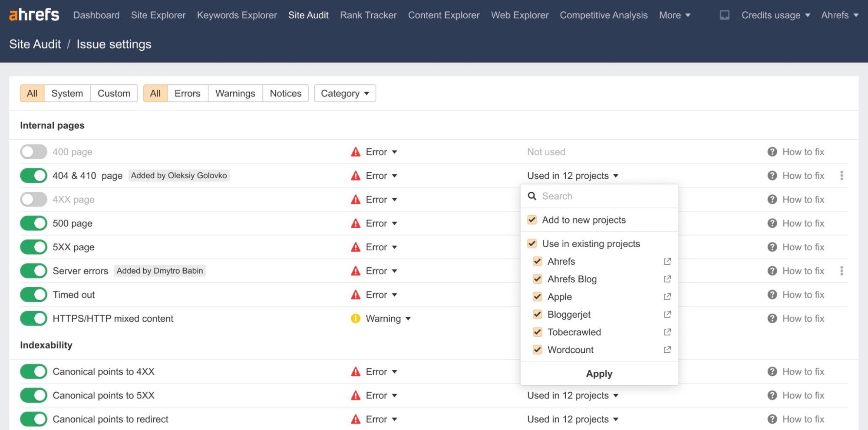
Task: Click the red error icon beside 404 & 410 page
Action: pos(355,175)
